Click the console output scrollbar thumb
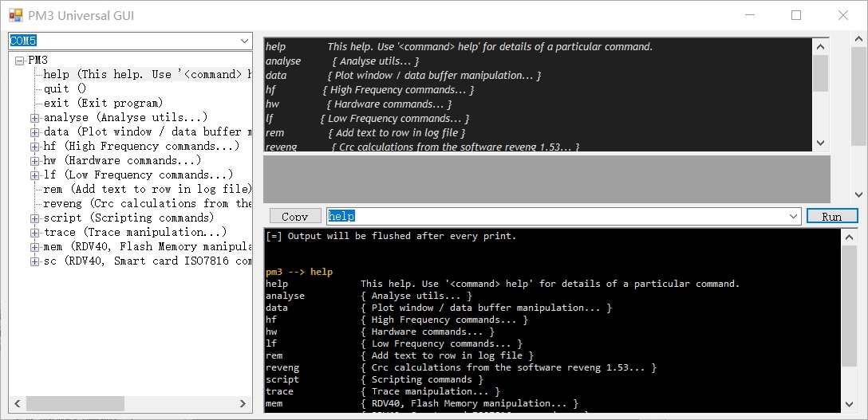The width and height of the screenshot is (868, 420). (848, 305)
